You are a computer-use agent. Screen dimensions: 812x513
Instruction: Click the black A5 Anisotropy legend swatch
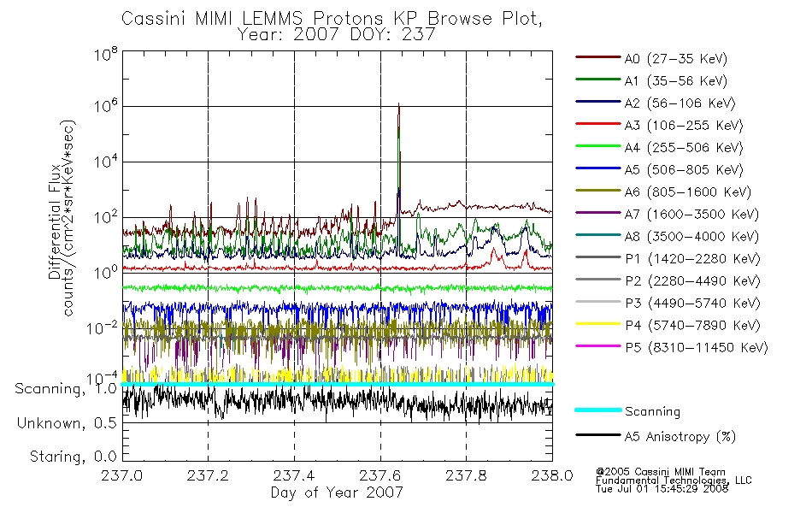point(598,434)
